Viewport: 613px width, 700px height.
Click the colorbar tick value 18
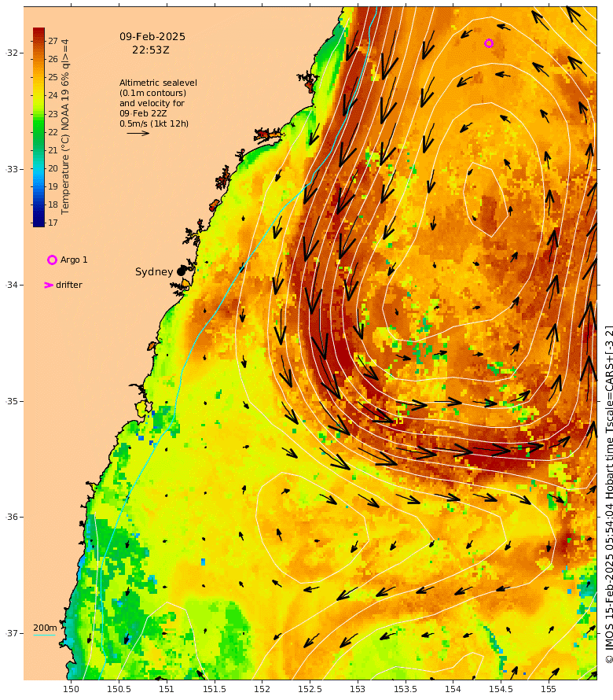(53, 204)
